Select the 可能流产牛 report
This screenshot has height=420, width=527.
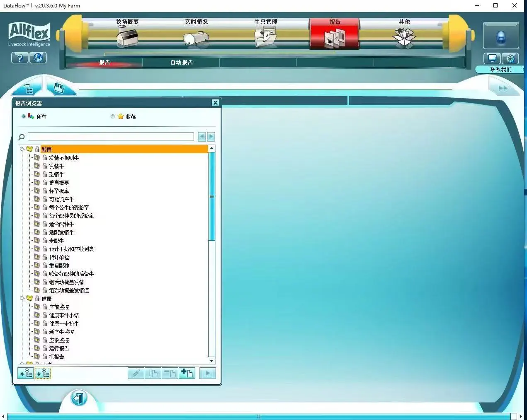(61, 199)
